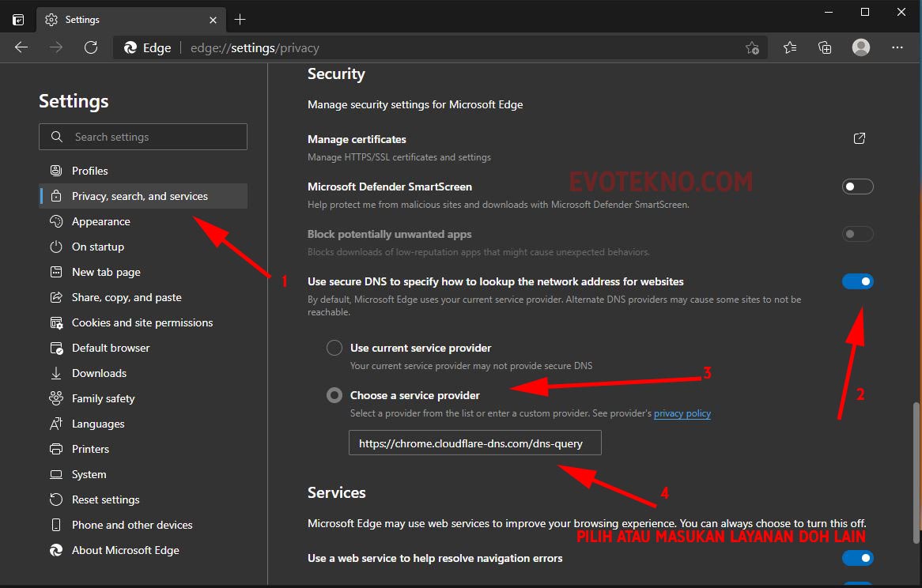Click the custom DNS provider URL field
The height and width of the screenshot is (588, 922).
point(474,443)
